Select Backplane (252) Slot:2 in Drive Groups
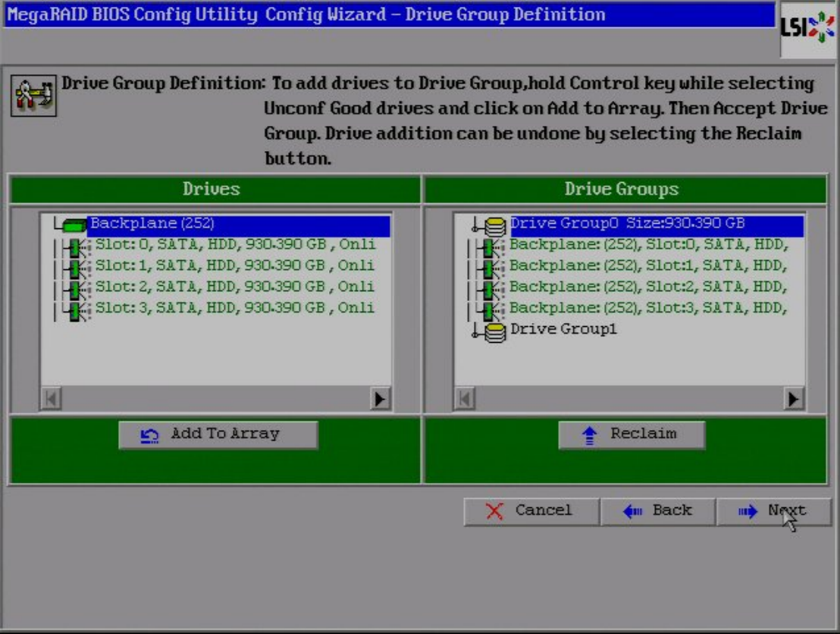This screenshot has height=634, width=840. tap(647, 287)
